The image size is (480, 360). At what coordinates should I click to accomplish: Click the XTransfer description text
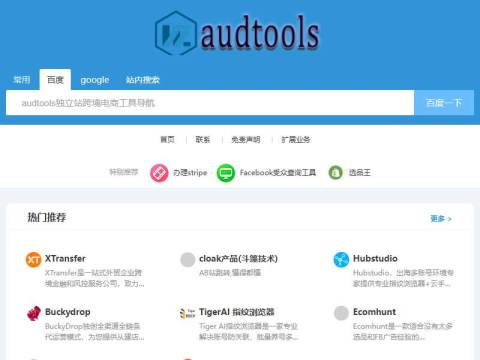[x=95, y=278]
